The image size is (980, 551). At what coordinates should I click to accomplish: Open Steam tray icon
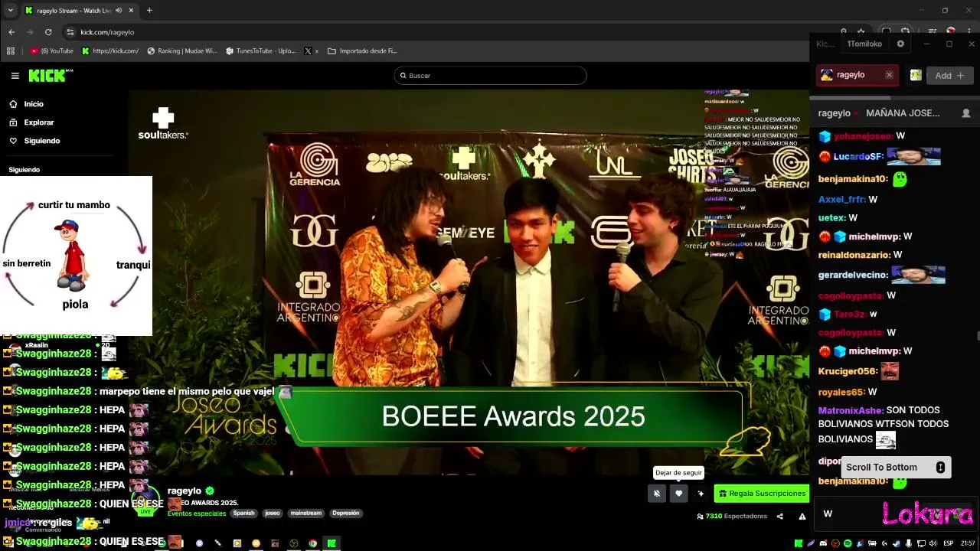pos(897,543)
